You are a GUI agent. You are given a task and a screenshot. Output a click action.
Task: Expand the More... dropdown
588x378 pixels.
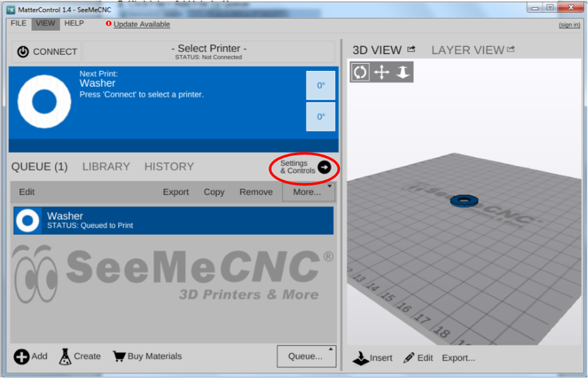pyautogui.click(x=307, y=192)
